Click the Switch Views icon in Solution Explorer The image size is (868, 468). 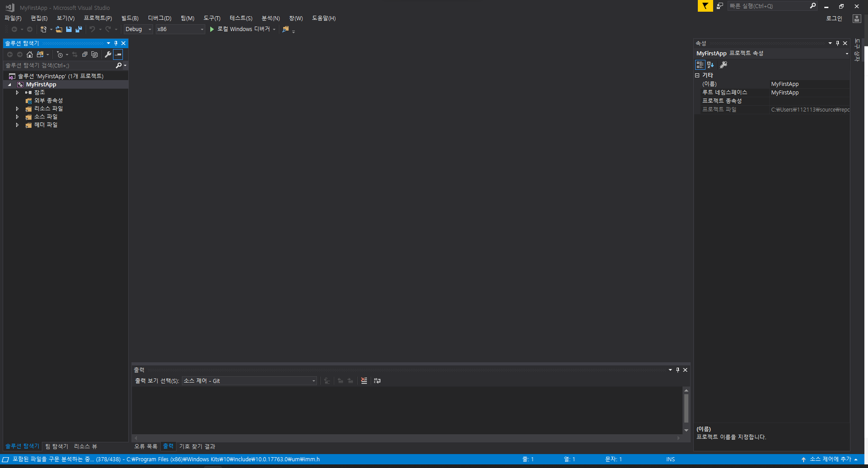click(40, 54)
